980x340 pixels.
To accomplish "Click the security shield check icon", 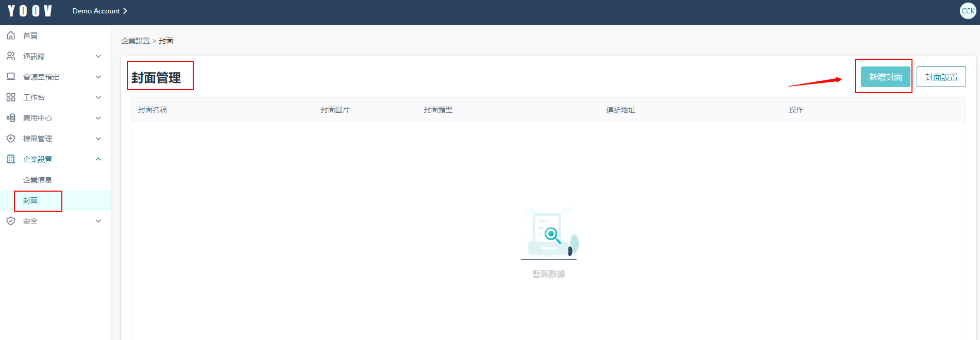I will coord(11,221).
